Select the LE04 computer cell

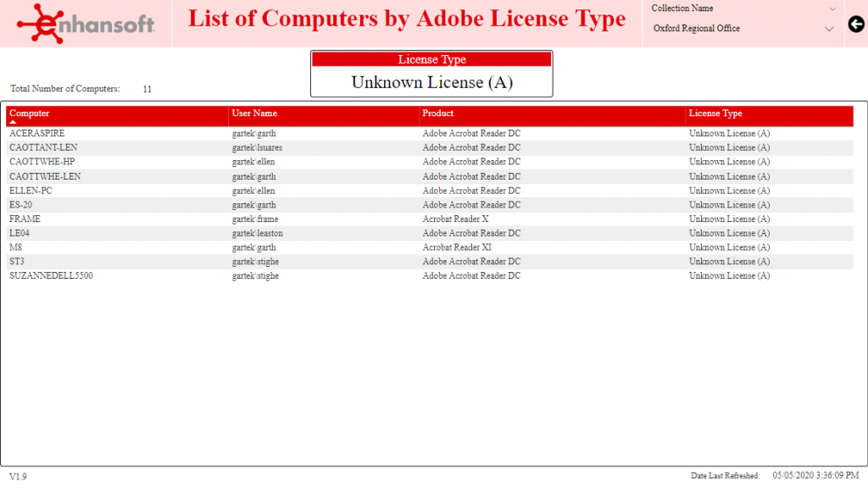click(x=19, y=234)
